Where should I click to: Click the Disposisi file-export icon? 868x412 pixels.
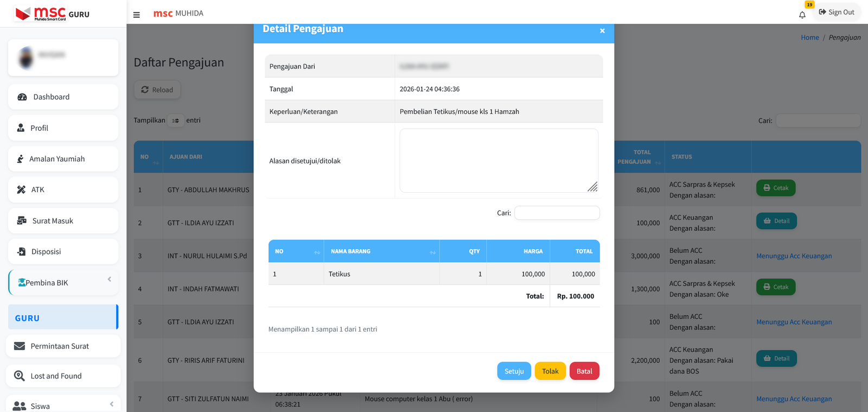22,251
